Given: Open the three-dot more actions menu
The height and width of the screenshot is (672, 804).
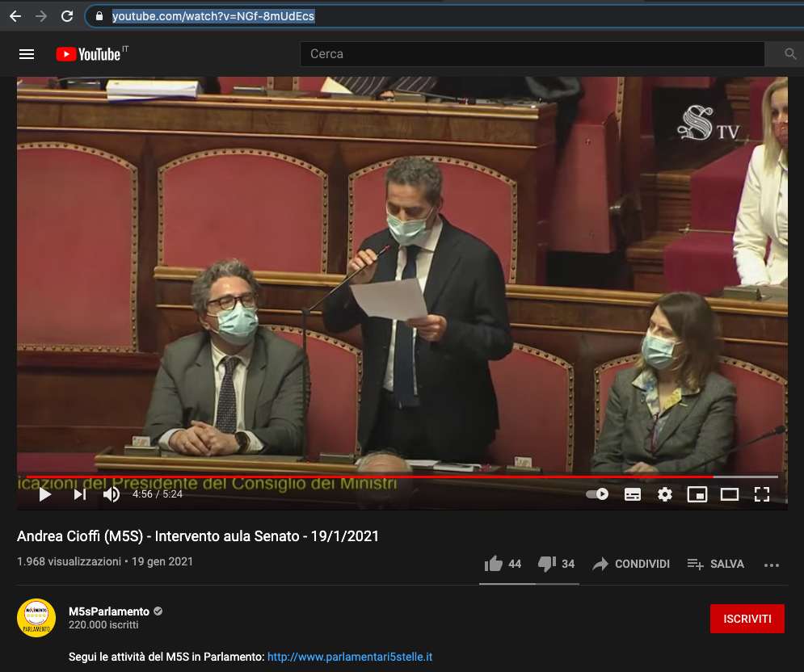Looking at the screenshot, I should point(771,565).
